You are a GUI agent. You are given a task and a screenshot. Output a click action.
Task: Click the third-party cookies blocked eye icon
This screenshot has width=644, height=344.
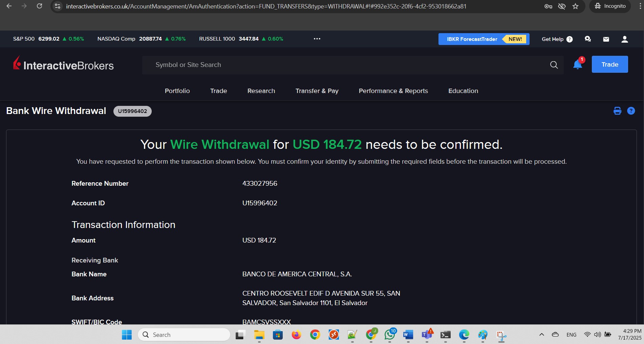pos(562,6)
